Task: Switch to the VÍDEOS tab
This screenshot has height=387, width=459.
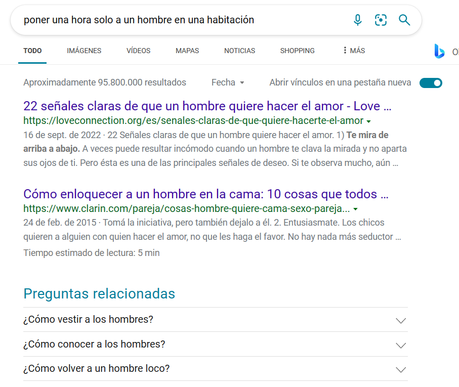Action: point(138,51)
